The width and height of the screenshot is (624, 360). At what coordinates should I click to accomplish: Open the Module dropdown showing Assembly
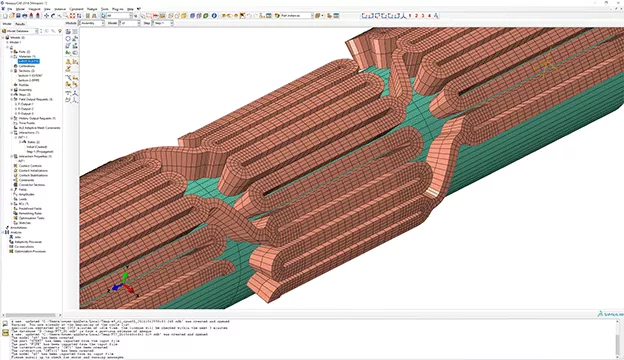pos(91,23)
